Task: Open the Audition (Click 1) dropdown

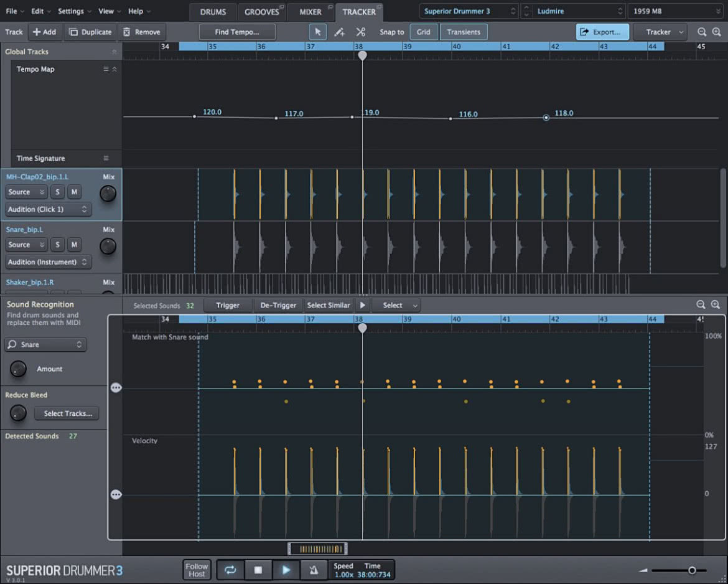Action: pyautogui.click(x=49, y=210)
